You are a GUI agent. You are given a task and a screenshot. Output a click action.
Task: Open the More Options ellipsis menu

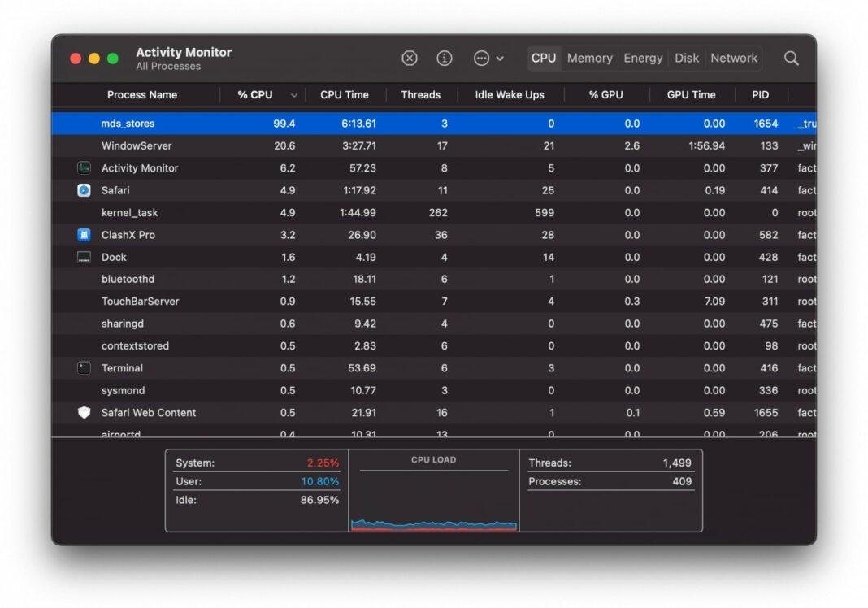481,58
